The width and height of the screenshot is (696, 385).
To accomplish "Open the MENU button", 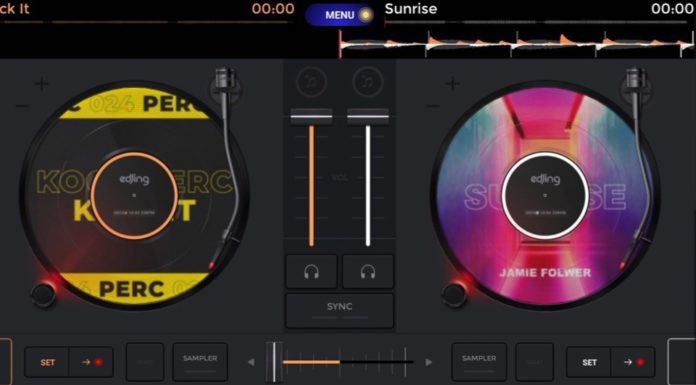I will coord(340,15).
